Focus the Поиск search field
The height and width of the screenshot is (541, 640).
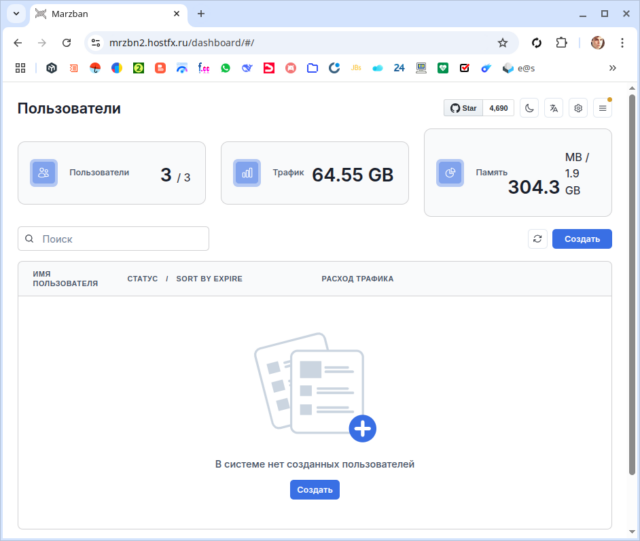tap(120, 239)
